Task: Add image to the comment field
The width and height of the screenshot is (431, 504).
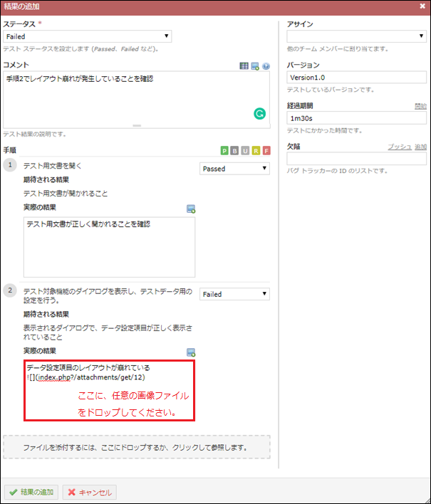Action: (x=255, y=66)
